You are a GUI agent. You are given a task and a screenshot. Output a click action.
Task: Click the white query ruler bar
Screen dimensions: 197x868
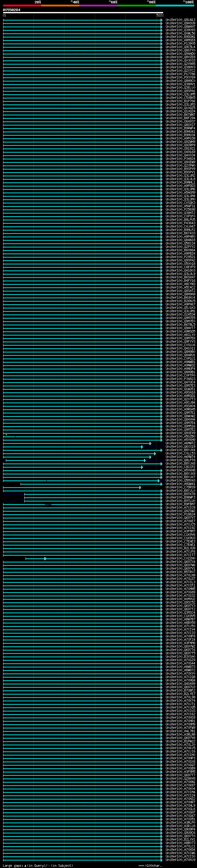coord(83,12)
